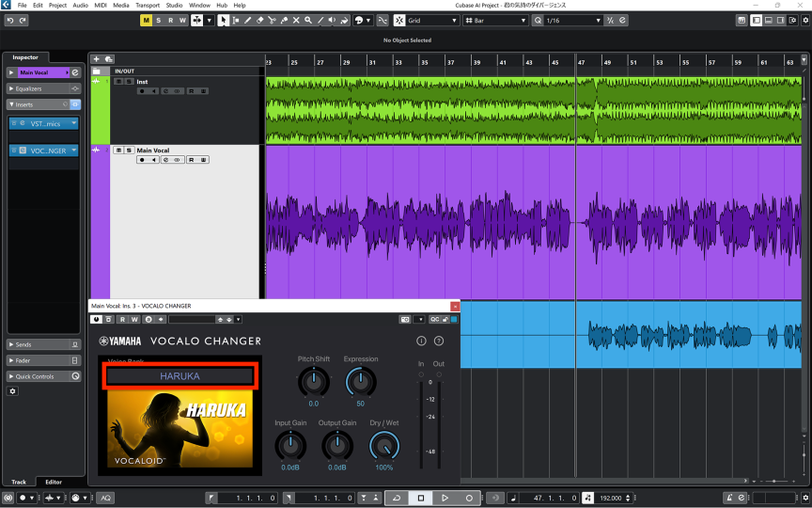This screenshot has height=508, width=812.
Task: Click the Record transport button
Action: pos(469,498)
